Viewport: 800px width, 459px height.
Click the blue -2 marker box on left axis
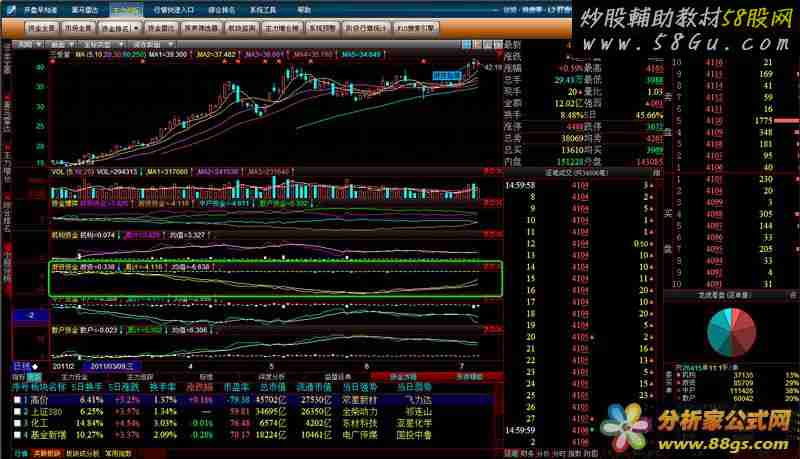point(31,316)
